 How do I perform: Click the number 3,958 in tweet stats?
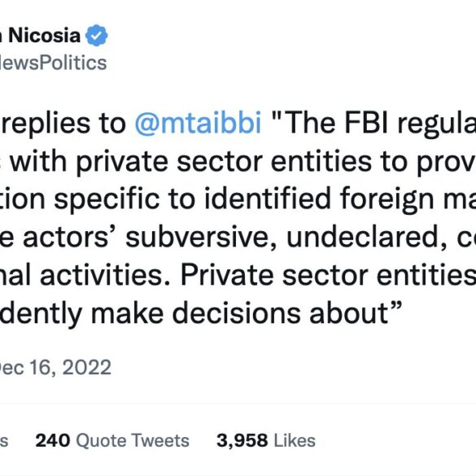(242, 441)
